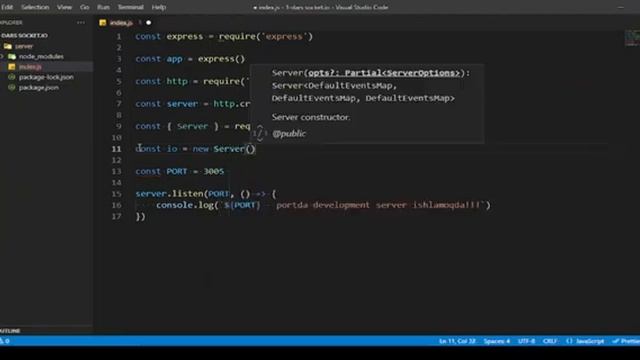Viewport: 640px width, 360px height.
Task: Place cursor inside new Server() parentheses
Action: click(x=250, y=149)
